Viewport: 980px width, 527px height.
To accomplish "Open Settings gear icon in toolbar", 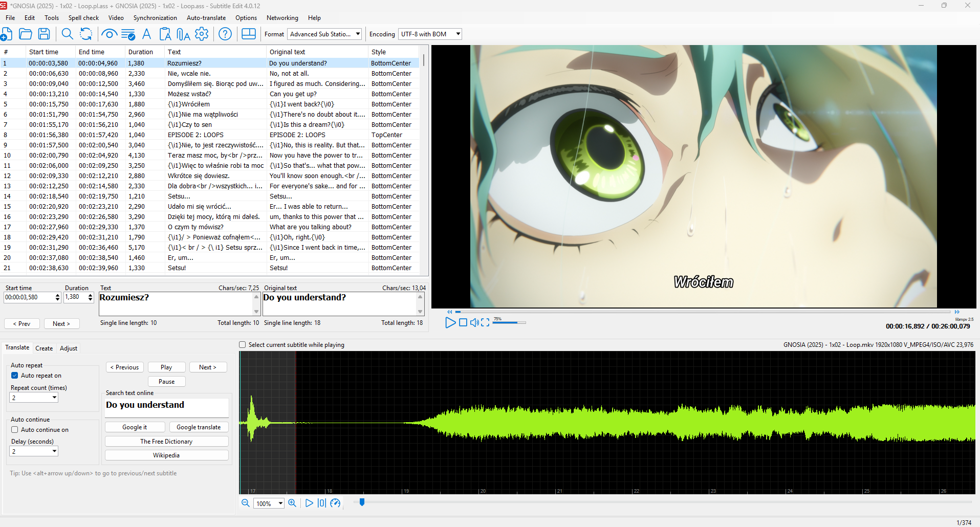I will pos(202,34).
